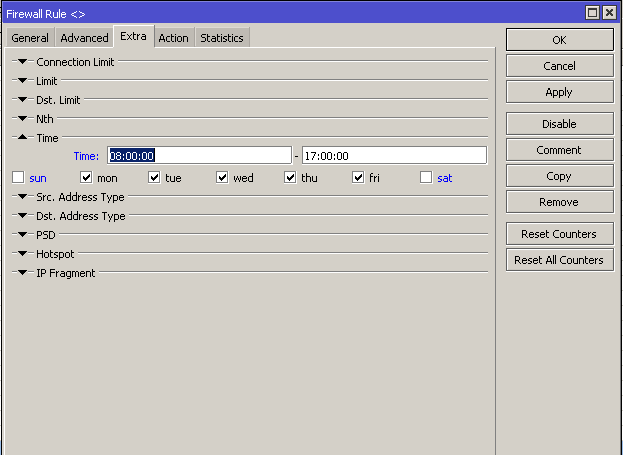Image resolution: width=623 pixels, height=455 pixels.
Task: Expand the Dst. Limit section
Action: click(x=23, y=99)
